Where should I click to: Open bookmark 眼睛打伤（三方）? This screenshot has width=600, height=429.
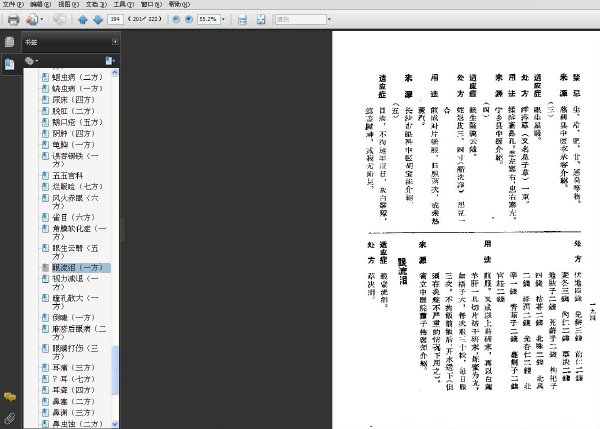tap(75, 352)
